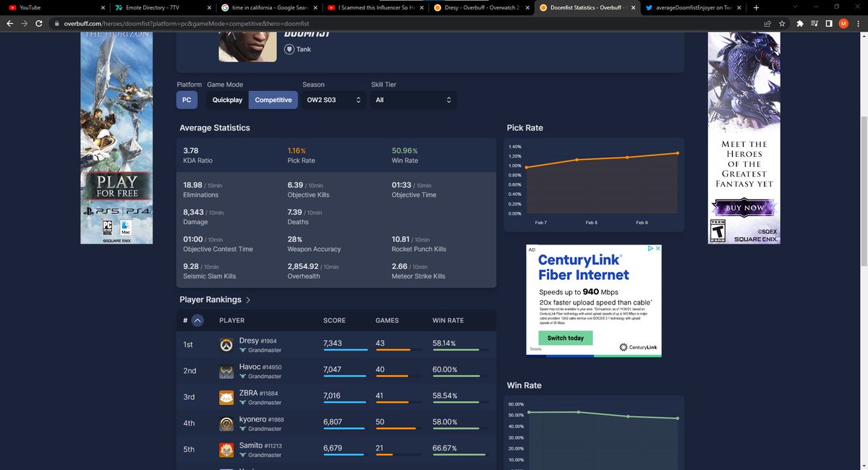View site info via the padlock icon
Viewport: 868px width, 470px height.
[x=56, y=23]
